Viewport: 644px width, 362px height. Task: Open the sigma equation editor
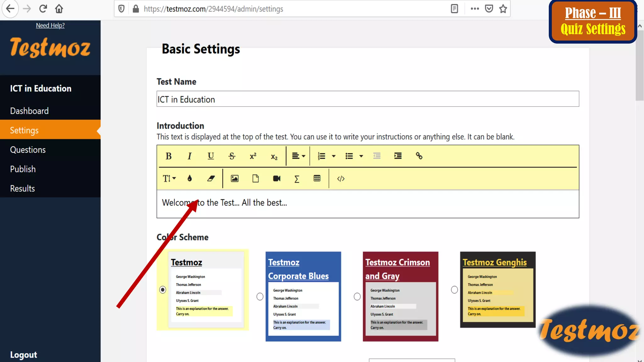[297, 179]
